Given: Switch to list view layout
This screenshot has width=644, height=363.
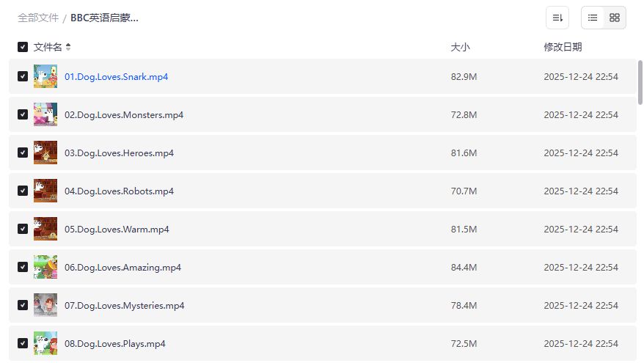Looking at the screenshot, I should coord(593,18).
